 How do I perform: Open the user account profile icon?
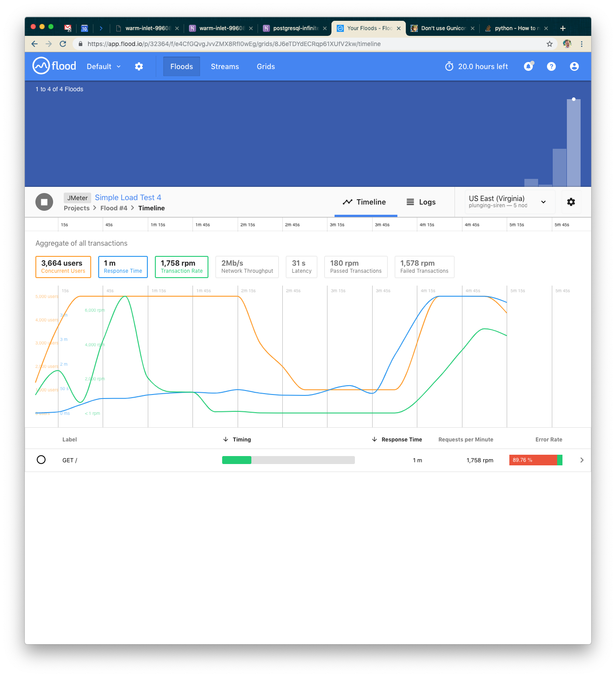574,66
